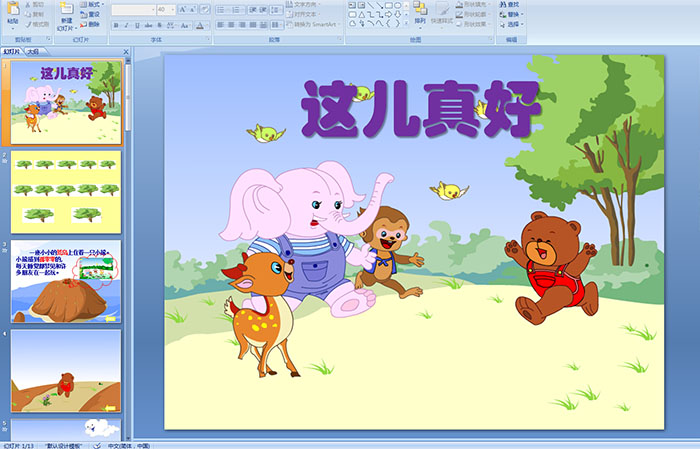Click the Cut (剪切) command
This screenshot has height=449, width=700.
coord(34,4)
